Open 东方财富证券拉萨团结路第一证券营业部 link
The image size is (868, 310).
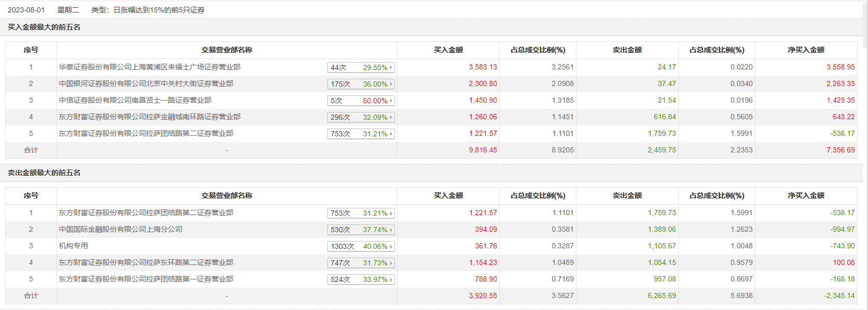point(146,279)
